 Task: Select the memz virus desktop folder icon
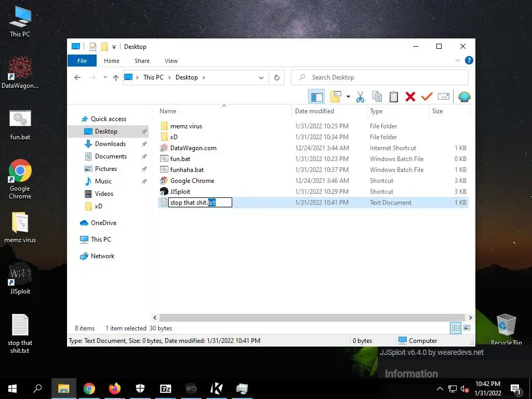pos(20,228)
